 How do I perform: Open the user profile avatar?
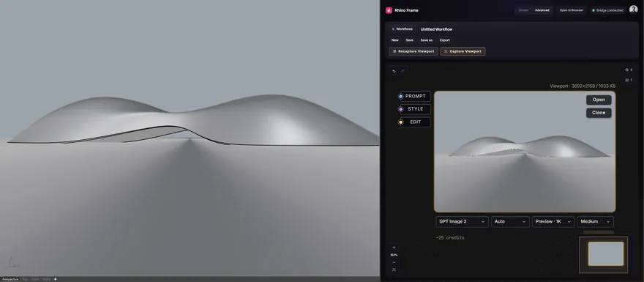tap(633, 10)
